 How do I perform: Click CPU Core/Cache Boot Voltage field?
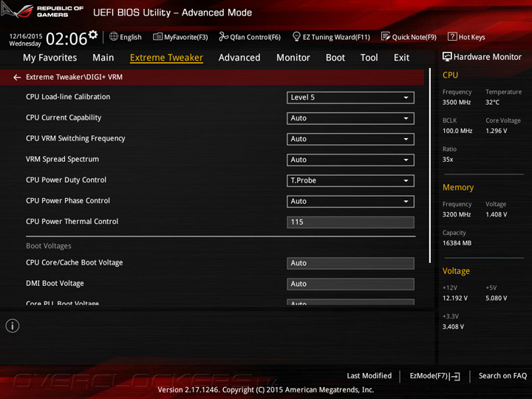tap(350, 263)
